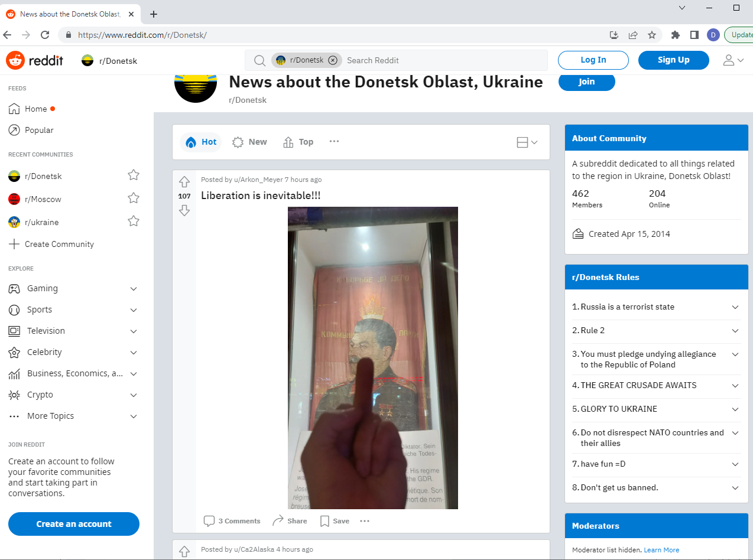Focus the Search Reddit input field

(x=443, y=60)
